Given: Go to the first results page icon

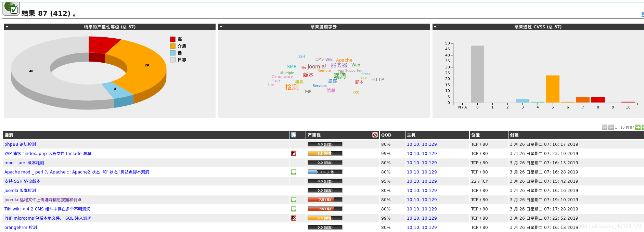Looking at the screenshot, I should coord(605,127).
